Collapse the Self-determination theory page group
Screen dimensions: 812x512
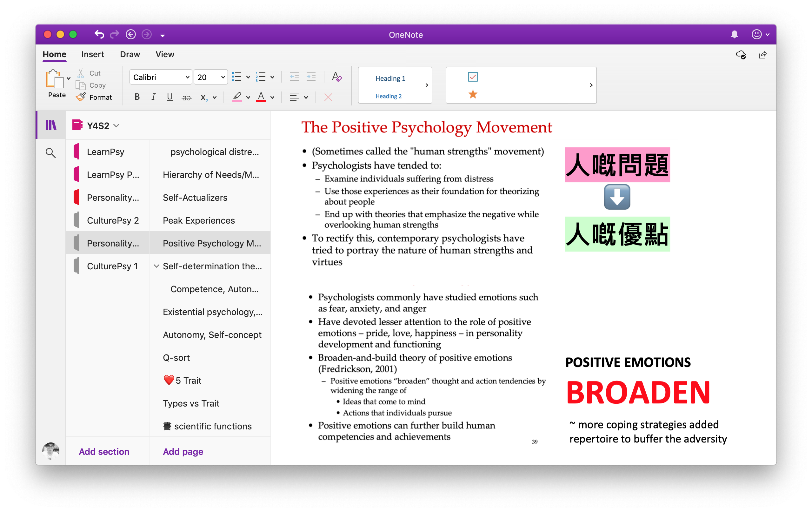156,266
